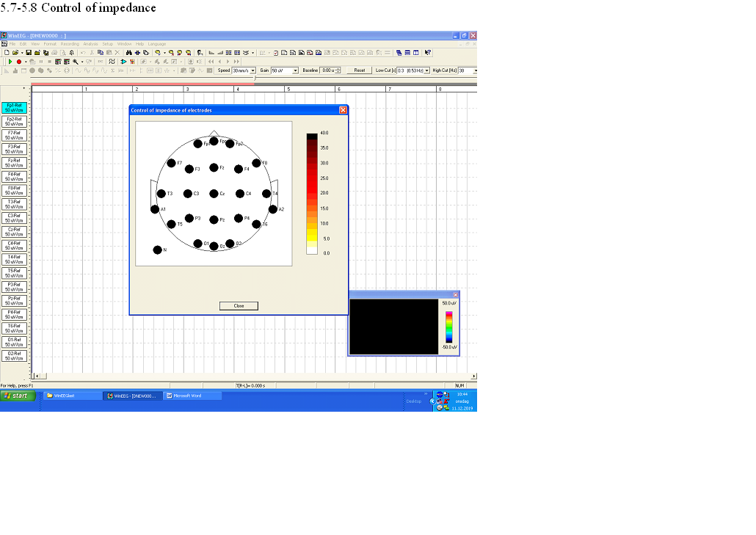Click the WinEEG taskbar button
This screenshot has height=535, width=756.
133,396
